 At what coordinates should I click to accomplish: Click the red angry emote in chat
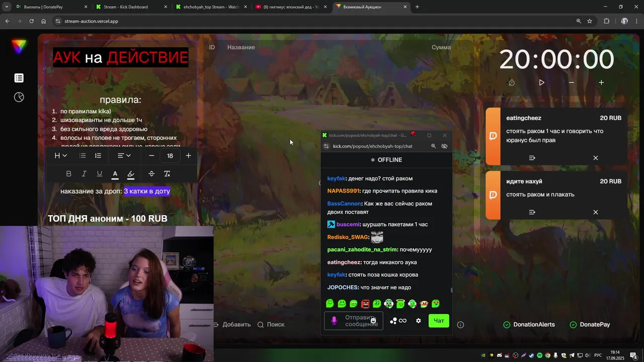pos(365,304)
